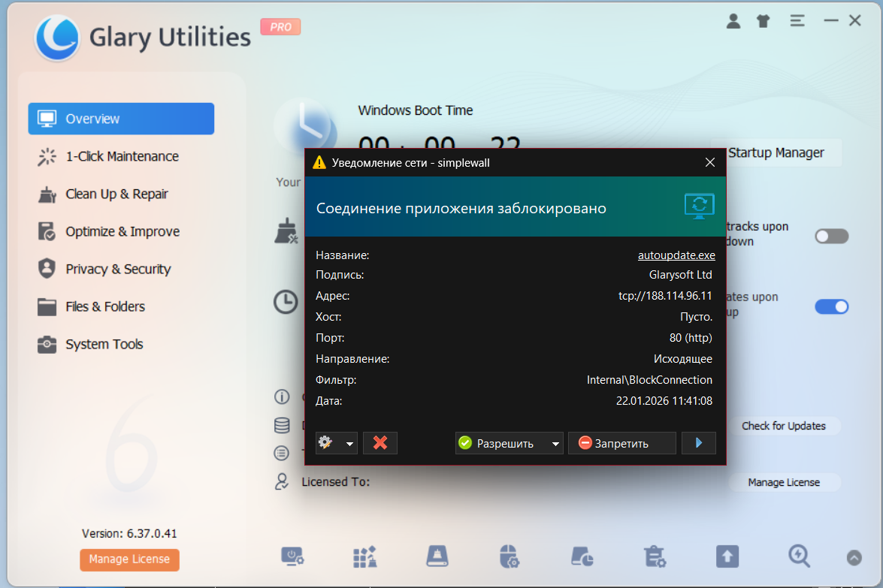
Task: Click the person icon next to Licensed To
Action: tap(282, 481)
